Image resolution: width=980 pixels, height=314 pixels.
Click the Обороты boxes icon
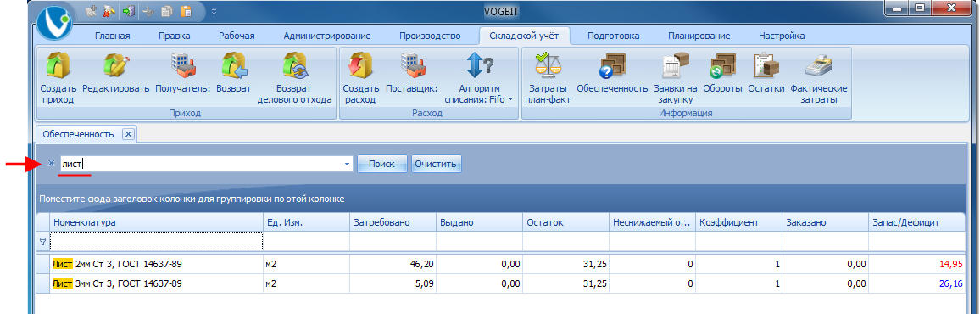tap(722, 65)
